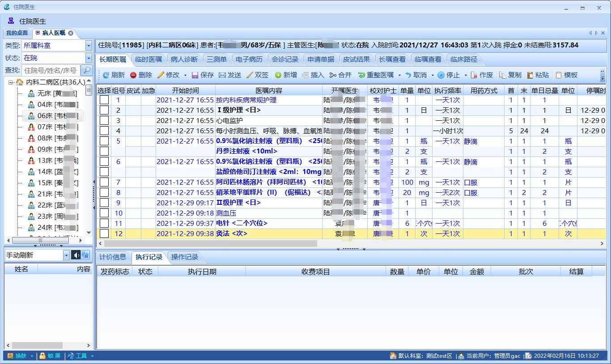Open the 状态 在院 dropdown list
Viewport: 611px width, 364px height.
pyautogui.click(x=89, y=58)
